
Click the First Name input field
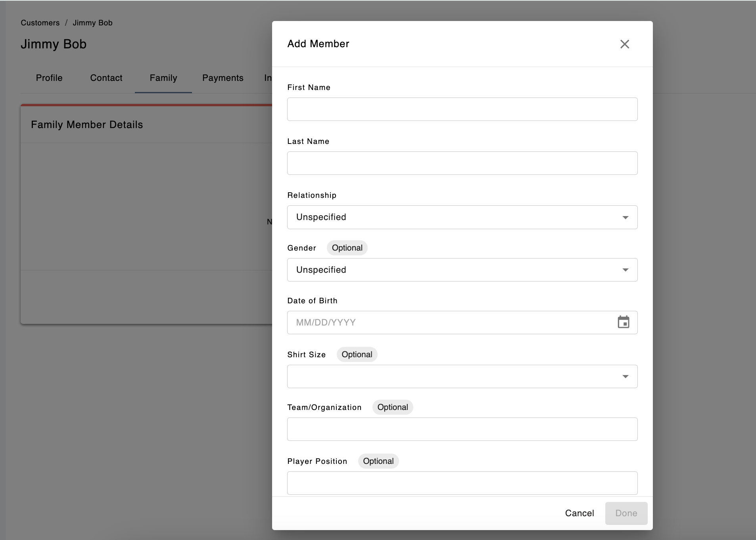[462, 109]
